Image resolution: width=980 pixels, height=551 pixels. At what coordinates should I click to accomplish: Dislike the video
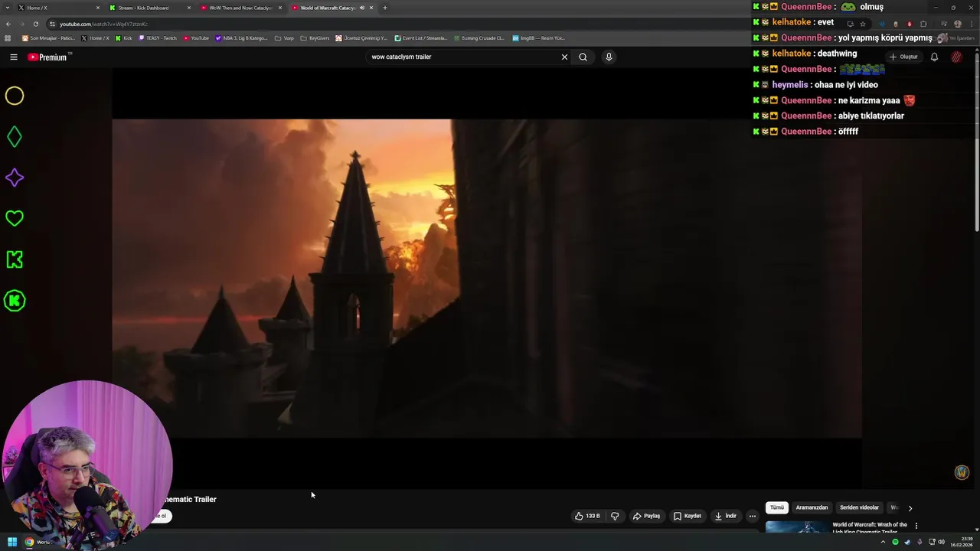pyautogui.click(x=615, y=516)
